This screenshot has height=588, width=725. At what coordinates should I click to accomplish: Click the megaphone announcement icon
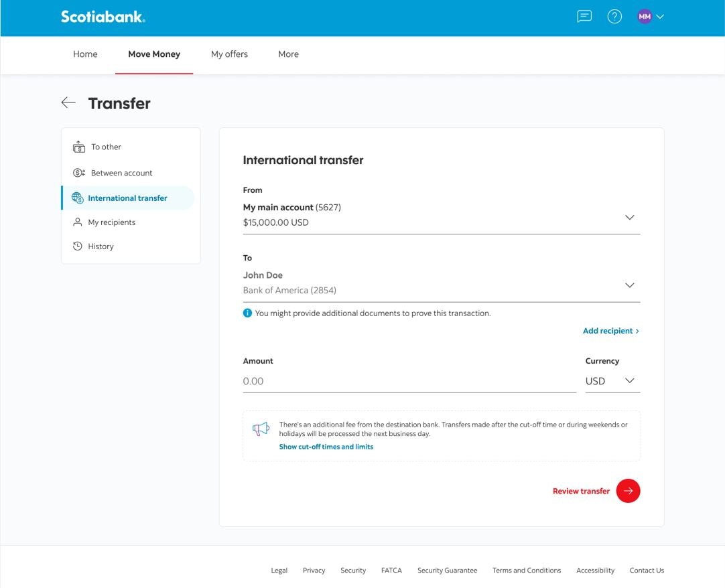coord(261,429)
